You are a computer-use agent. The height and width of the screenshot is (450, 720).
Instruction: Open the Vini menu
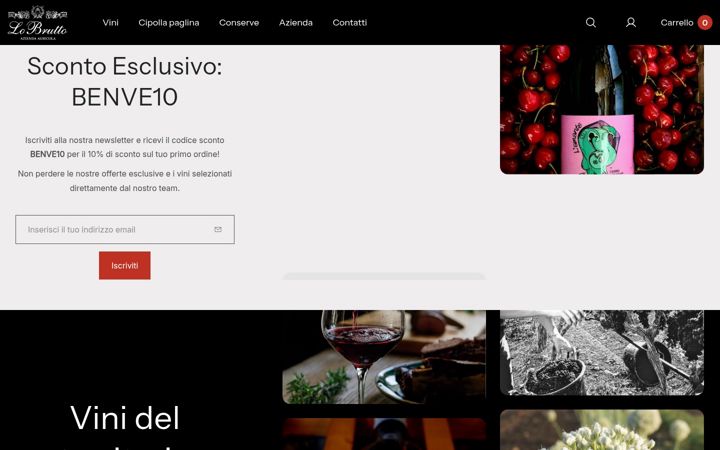(110, 22)
